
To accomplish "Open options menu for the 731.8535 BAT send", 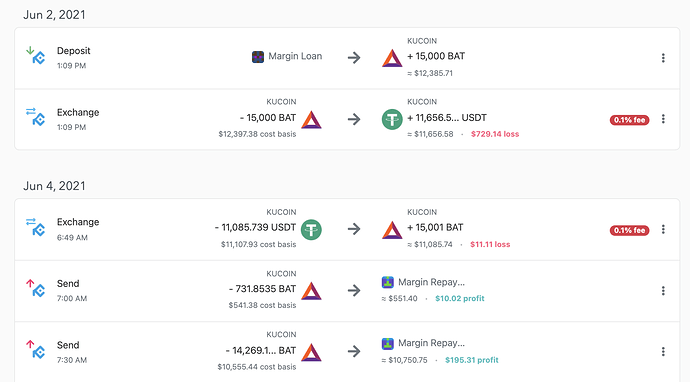I will pyautogui.click(x=663, y=290).
